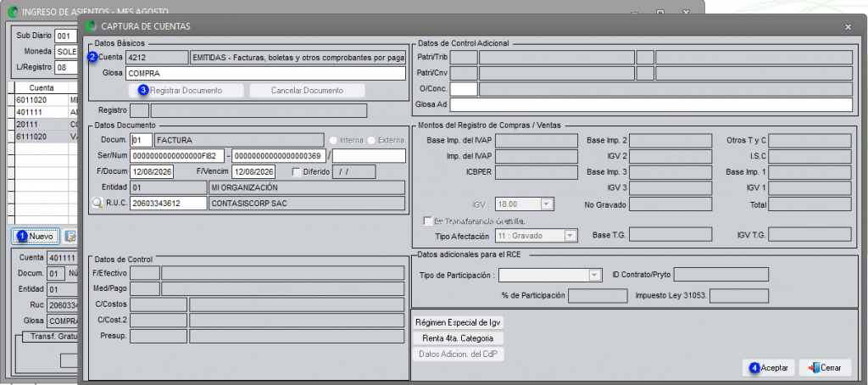Tick the Diferido checkbox
Viewport: 868px width, 385px height.
coord(296,172)
